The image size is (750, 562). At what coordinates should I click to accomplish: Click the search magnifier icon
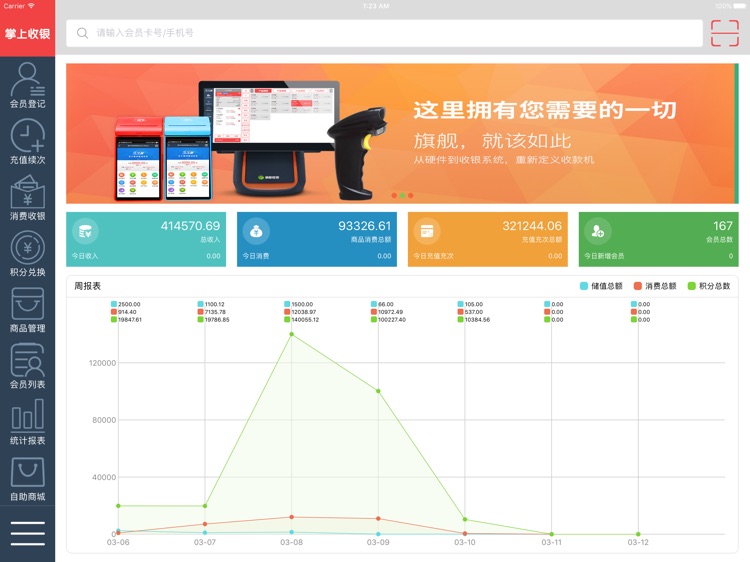point(82,33)
